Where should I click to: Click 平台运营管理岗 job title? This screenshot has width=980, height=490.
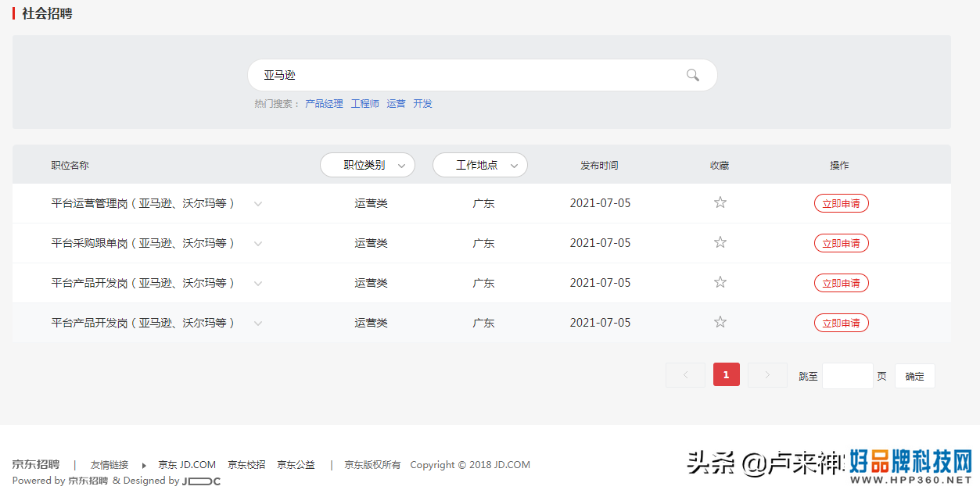[143, 203]
